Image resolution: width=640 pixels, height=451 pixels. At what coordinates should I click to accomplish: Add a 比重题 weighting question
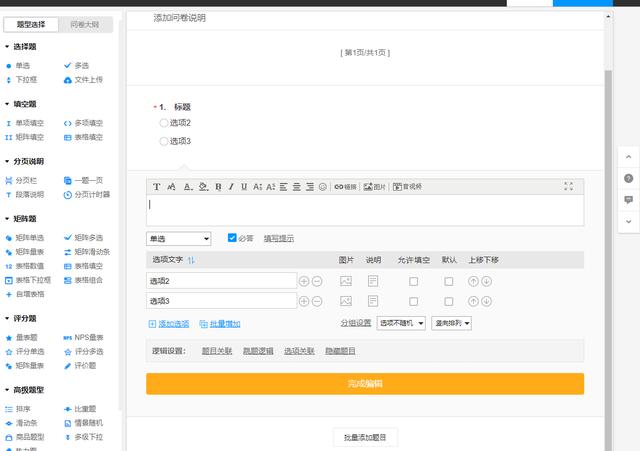click(80, 409)
